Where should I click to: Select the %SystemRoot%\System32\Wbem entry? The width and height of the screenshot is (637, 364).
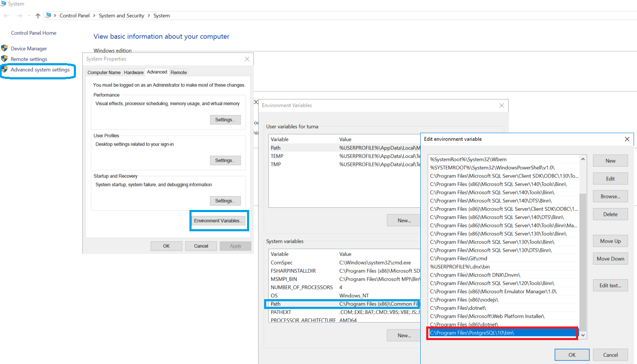click(504, 160)
